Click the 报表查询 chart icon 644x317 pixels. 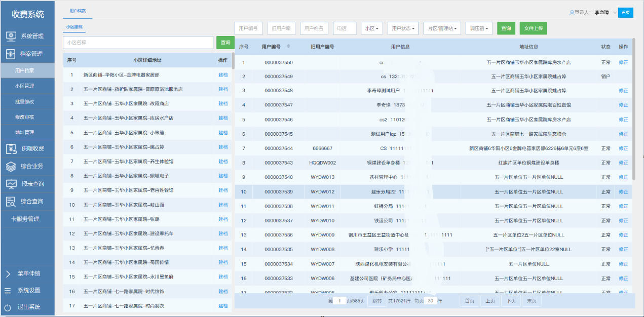11,184
